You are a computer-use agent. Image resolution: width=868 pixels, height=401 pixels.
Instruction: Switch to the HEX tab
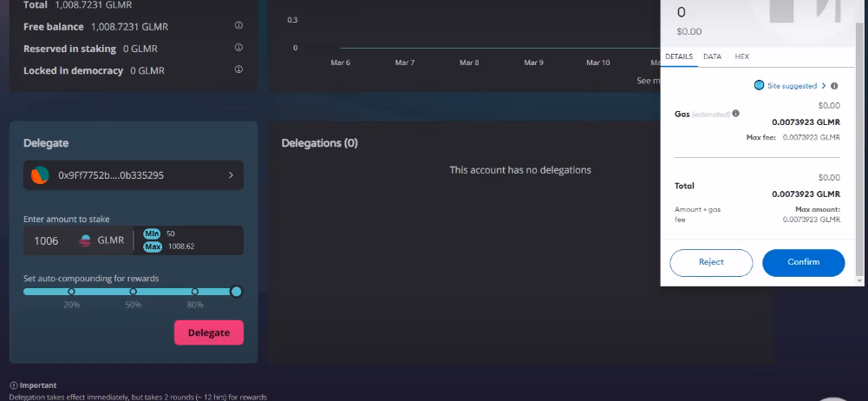tap(741, 56)
